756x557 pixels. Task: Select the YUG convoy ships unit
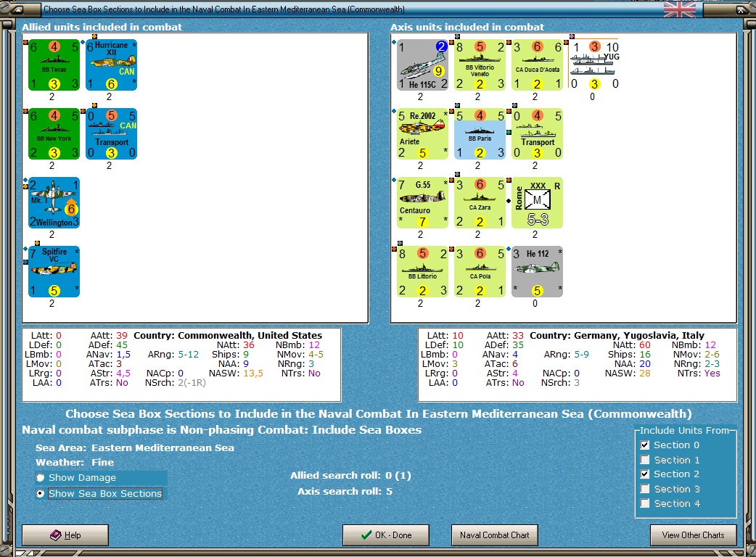pos(594,65)
